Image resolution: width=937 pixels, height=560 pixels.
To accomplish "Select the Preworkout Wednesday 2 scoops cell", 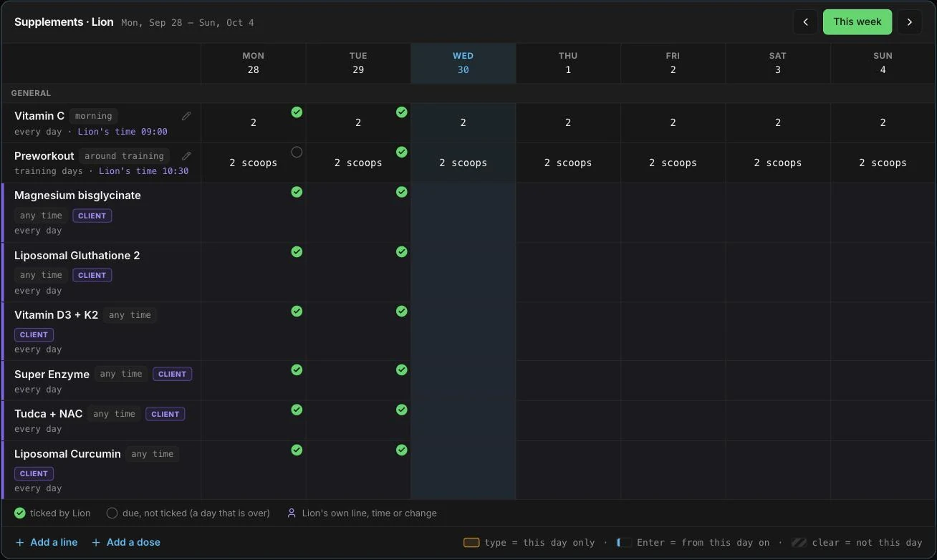I will [463, 163].
